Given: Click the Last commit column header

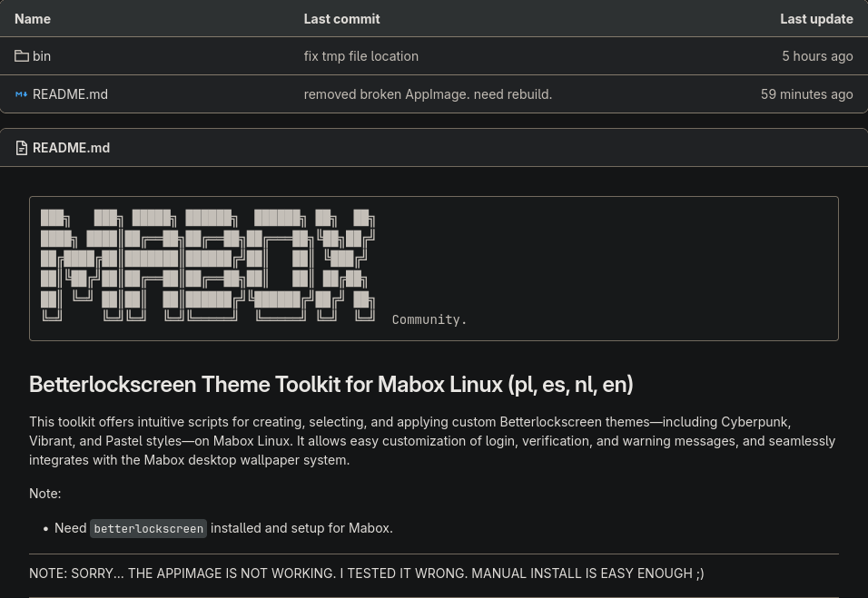Looking at the screenshot, I should [x=341, y=18].
